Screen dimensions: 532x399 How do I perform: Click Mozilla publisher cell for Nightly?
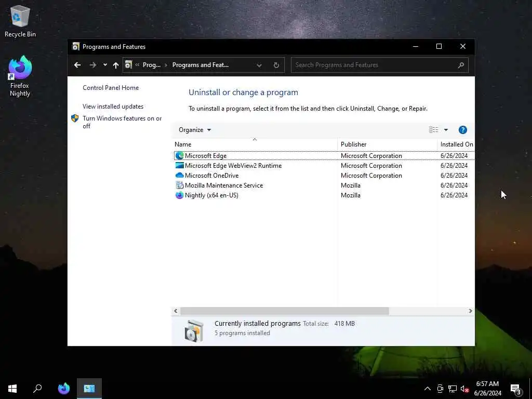(351, 195)
